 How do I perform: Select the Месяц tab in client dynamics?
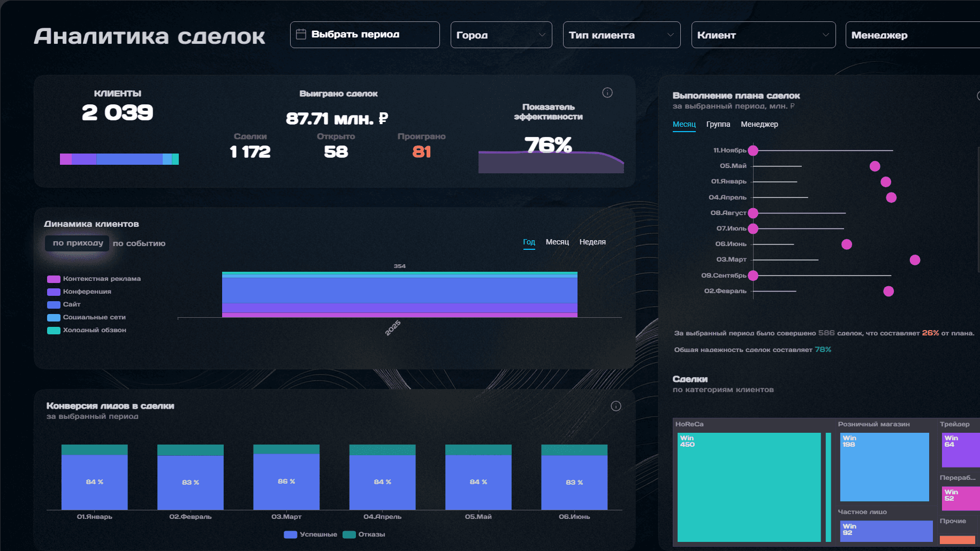point(557,242)
